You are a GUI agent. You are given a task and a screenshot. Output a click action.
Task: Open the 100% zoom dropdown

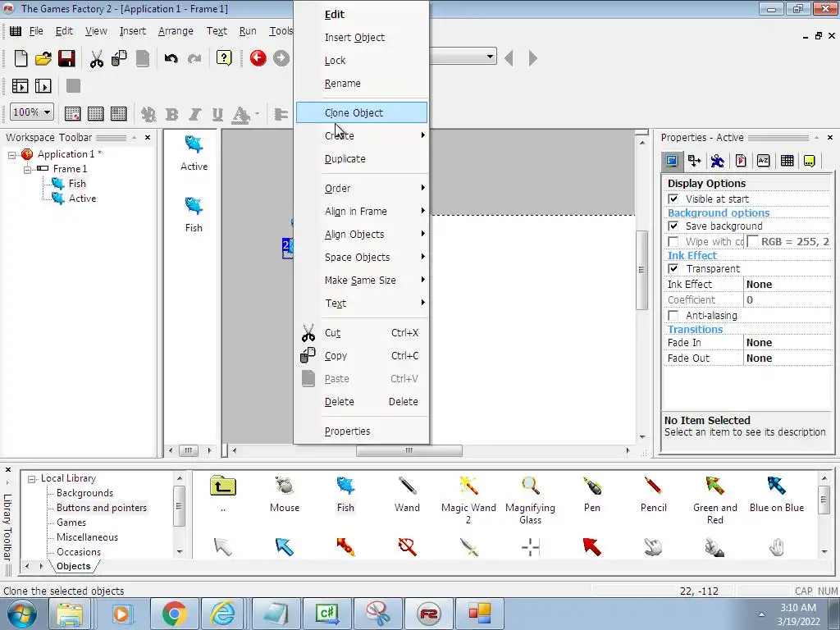point(47,112)
